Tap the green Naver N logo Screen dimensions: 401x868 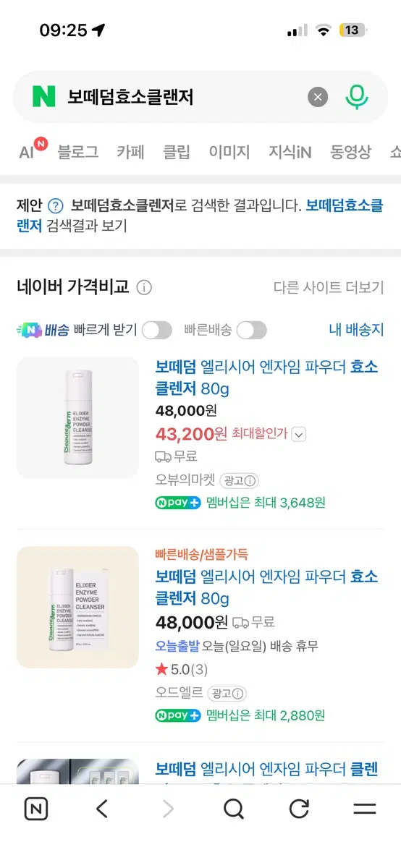pyautogui.click(x=43, y=97)
